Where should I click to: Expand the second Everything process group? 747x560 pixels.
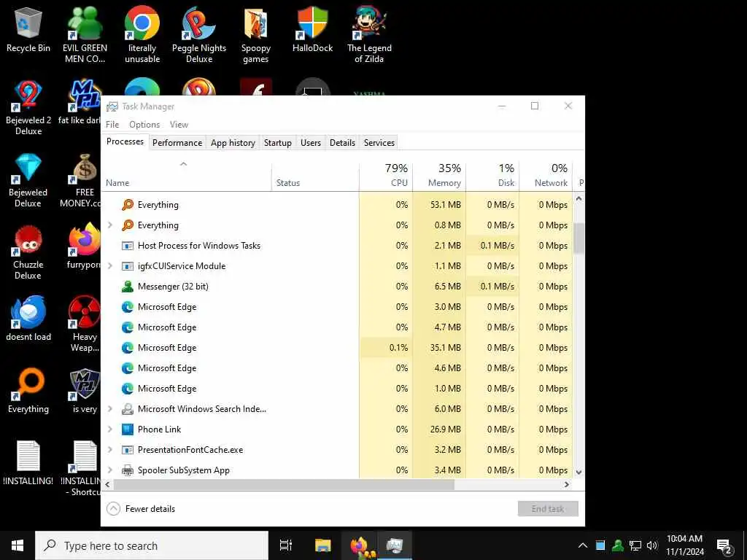point(110,225)
